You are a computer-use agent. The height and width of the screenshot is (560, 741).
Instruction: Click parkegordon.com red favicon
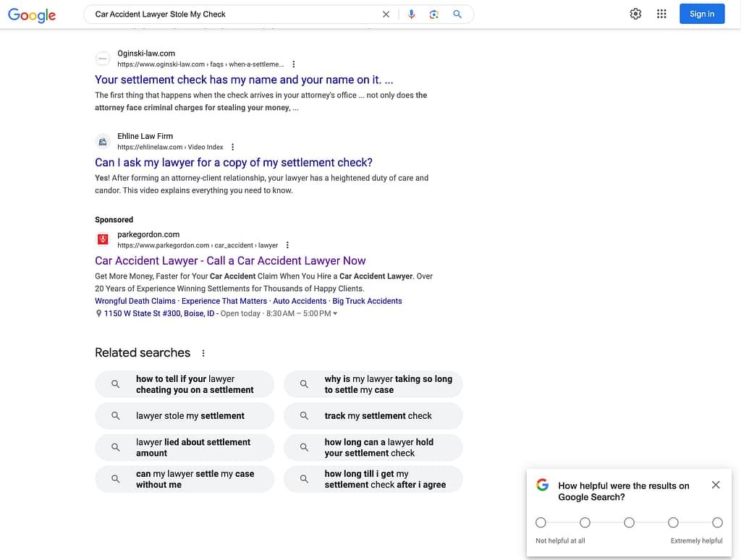pyautogui.click(x=103, y=239)
